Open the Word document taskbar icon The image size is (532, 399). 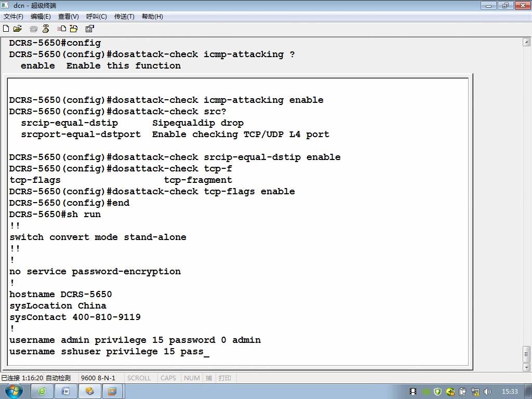66,391
